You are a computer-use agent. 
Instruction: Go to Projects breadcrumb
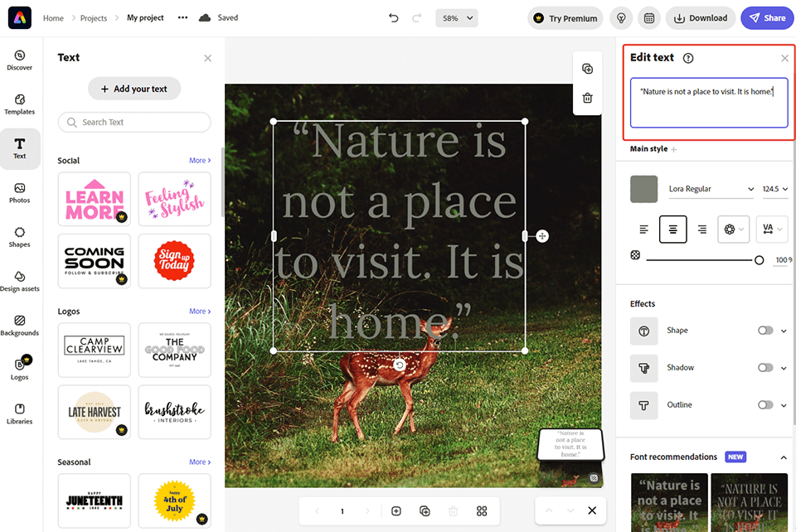pos(94,18)
